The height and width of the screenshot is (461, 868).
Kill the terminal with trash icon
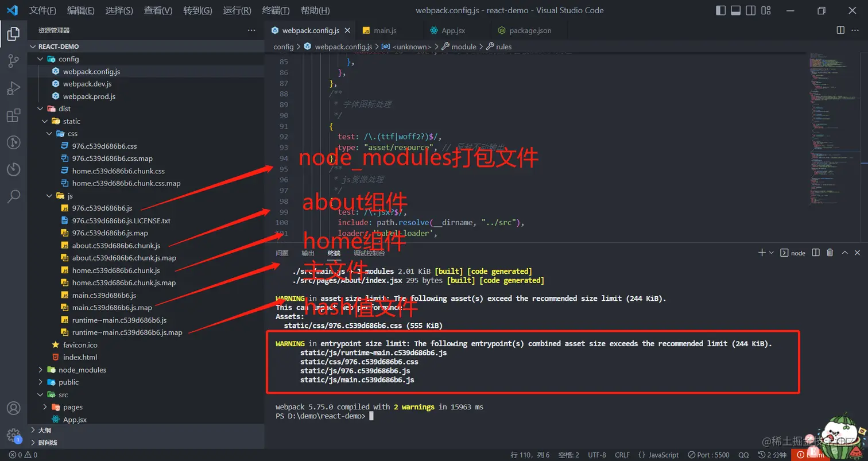[830, 253]
